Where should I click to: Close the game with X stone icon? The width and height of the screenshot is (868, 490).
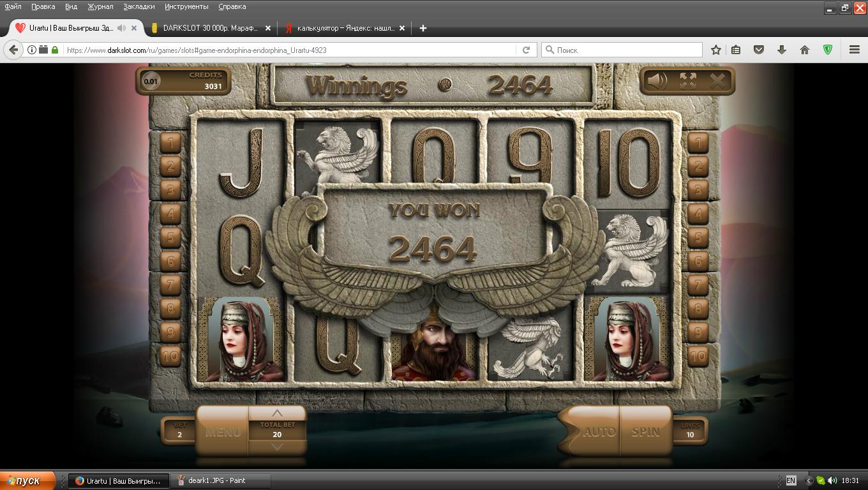(718, 80)
